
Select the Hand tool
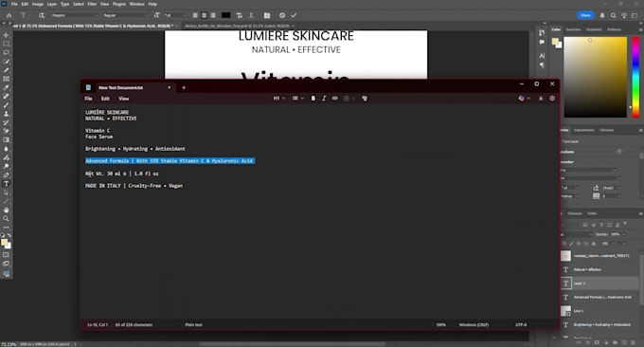pos(7,210)
